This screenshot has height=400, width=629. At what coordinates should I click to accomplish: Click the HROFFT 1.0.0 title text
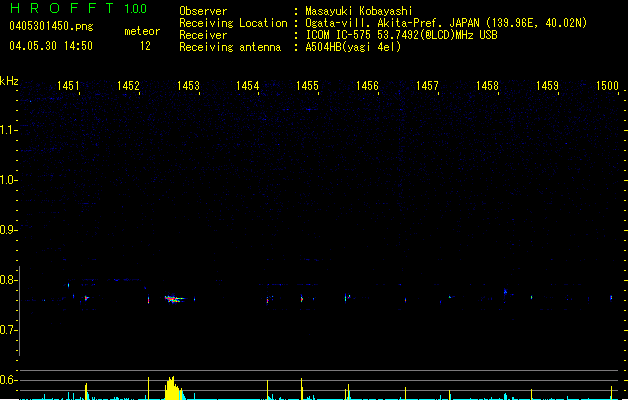click(79, 8)
